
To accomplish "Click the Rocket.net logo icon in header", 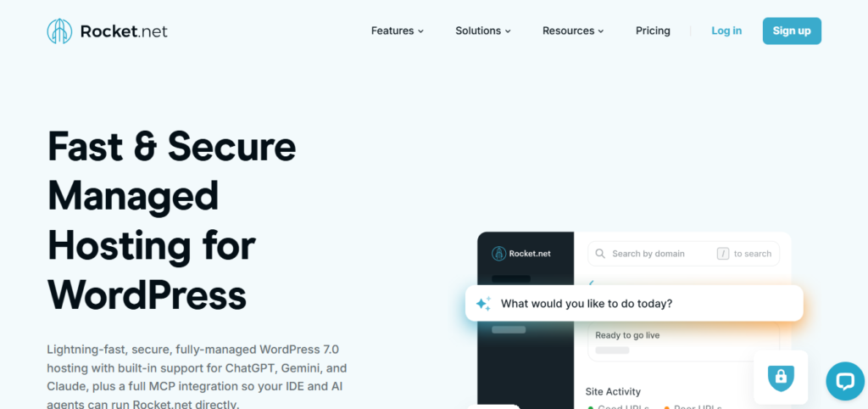I will (59, 31).
